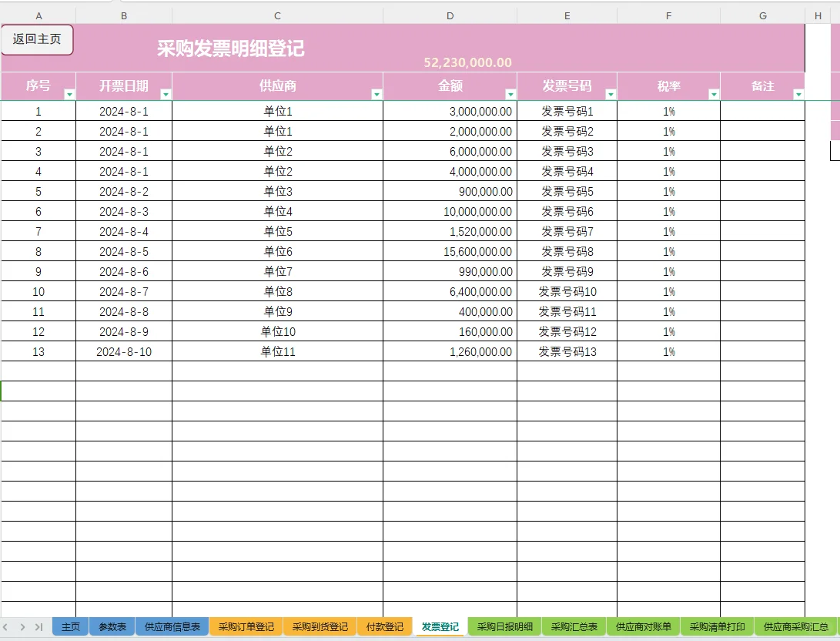Switch to the 主页 sheet tab
Screen dimensions: 840x641
70,626
